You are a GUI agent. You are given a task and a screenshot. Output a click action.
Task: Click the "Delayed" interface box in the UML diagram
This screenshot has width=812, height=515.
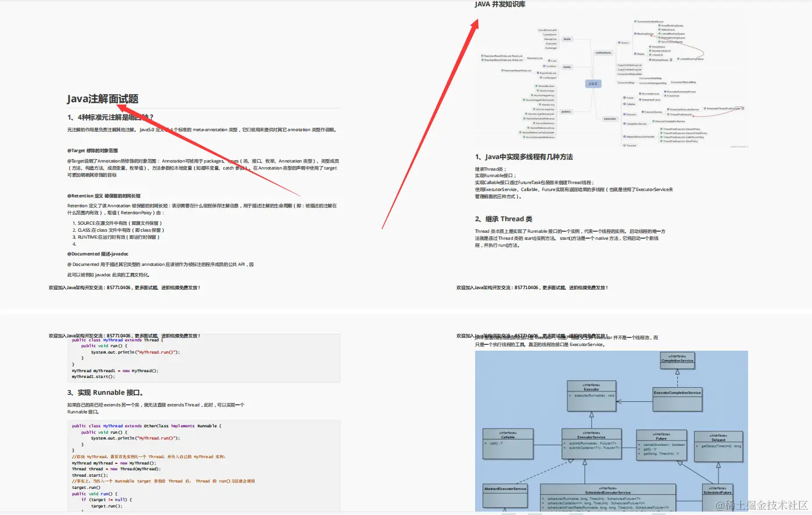718,446
